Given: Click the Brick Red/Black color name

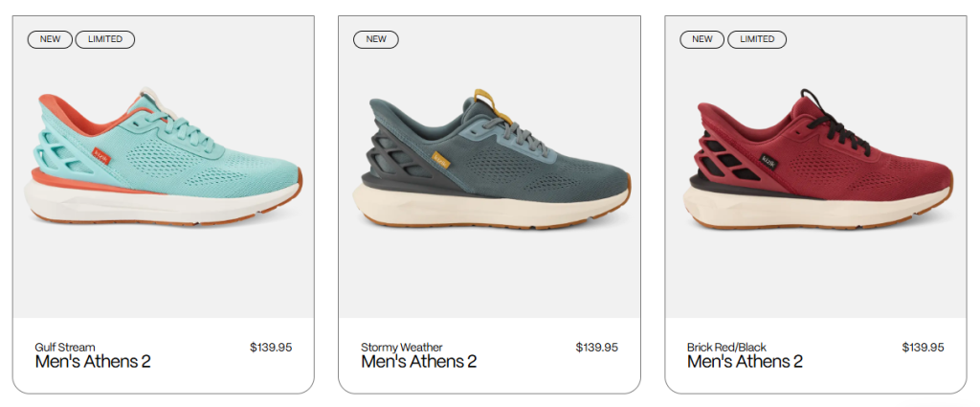Looking at the screenshot, I should pos(726,347).
